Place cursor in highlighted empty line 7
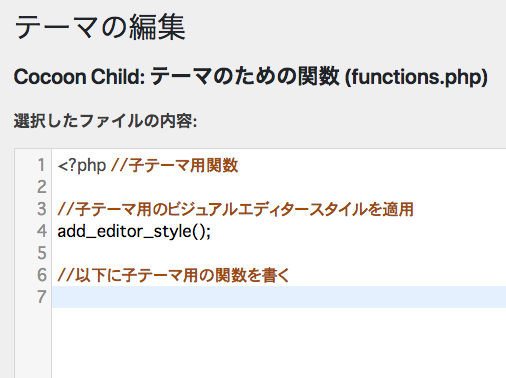The width and height of the screenshot is (506, 378). point(279,297)
